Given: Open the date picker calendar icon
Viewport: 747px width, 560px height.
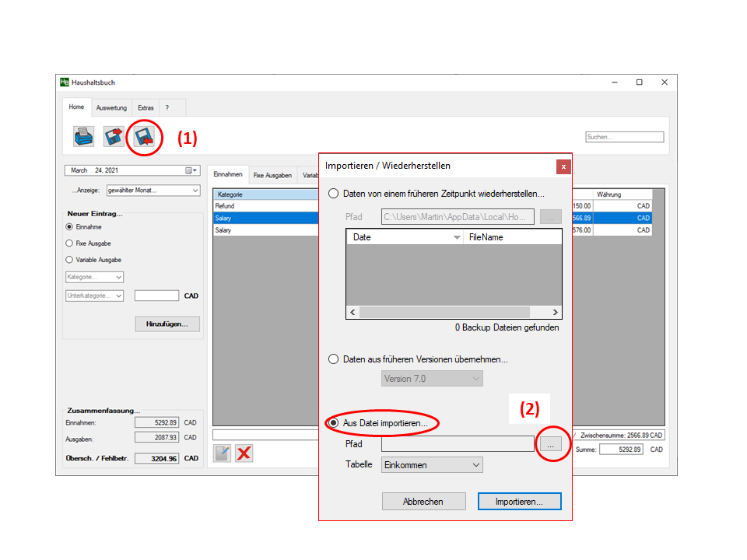Looking at the screenshot, I should (189, 170).
